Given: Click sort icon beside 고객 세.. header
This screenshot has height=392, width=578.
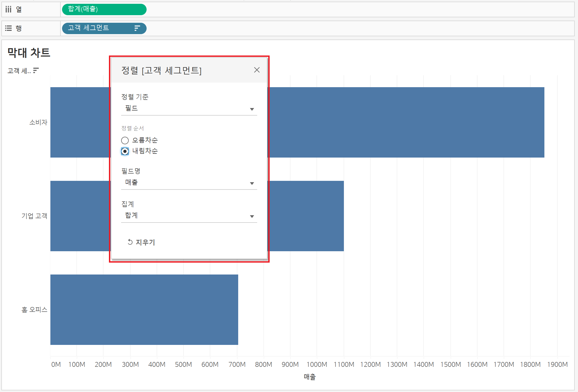Looking at the screenshot, I should pos(36,71).
